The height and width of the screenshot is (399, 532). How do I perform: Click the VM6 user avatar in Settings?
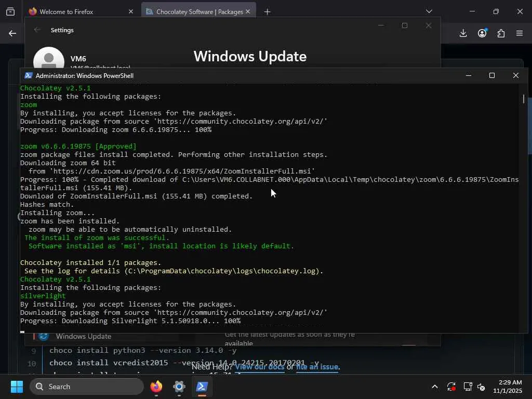tap(49, 58)
